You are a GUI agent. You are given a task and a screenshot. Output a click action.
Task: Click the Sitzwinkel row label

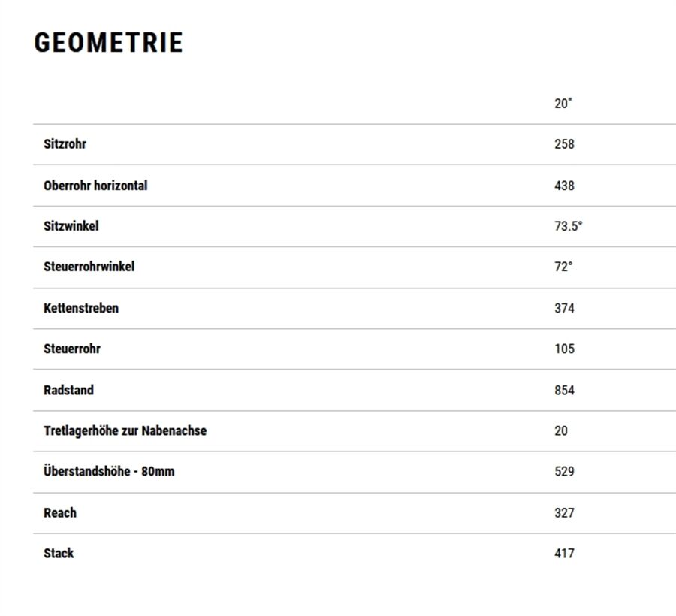tap(71, 226)
